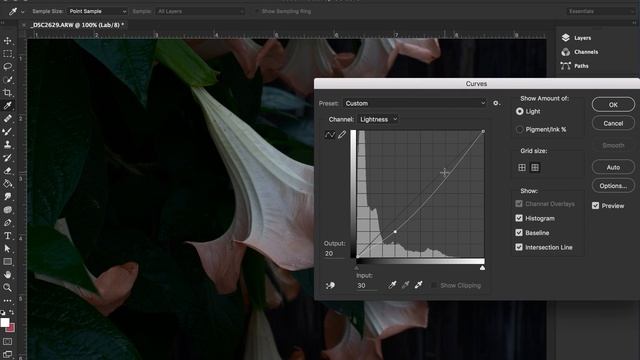Open the Channels panel
This screenshot has height=360, width=640.
pos(580,52)
